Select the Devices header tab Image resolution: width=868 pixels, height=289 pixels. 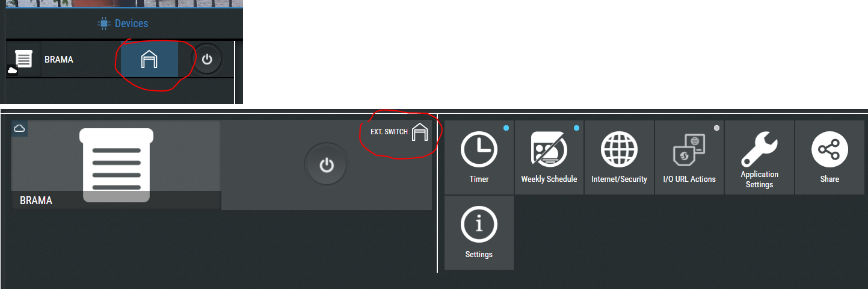[x=123, y=23]
